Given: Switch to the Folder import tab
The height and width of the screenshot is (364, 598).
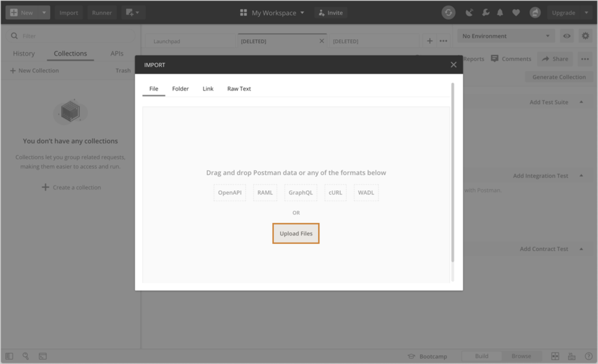Looking at the screenshot, I should (180, 89).
